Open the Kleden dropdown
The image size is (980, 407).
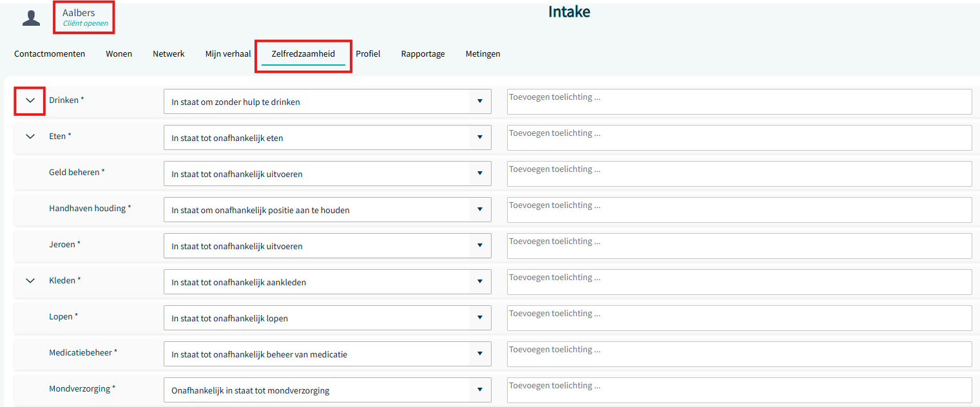tap(327, 282)
